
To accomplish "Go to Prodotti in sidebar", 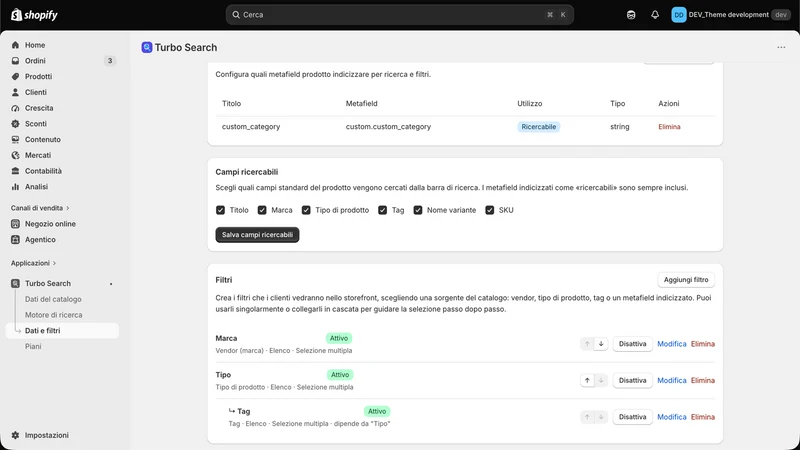I will point(38,77).
